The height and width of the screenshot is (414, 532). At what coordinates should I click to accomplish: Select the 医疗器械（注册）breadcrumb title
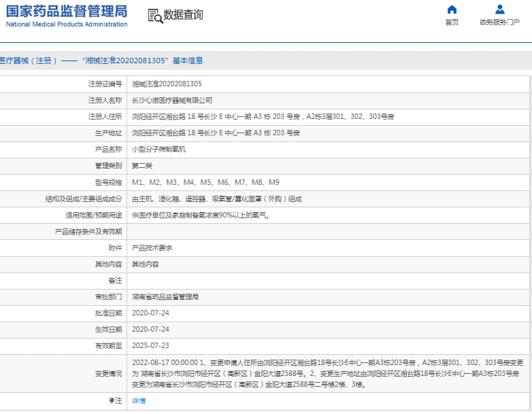29,61
